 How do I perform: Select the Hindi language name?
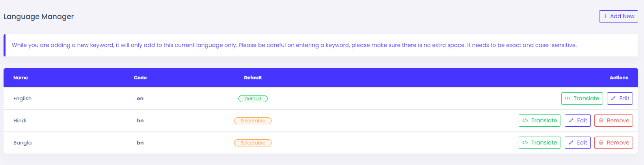click(x=20, y=120)
